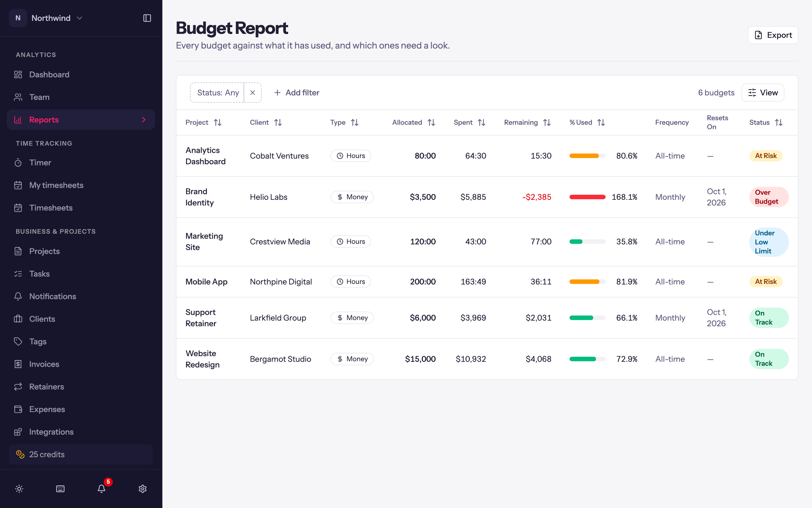Remove the Status filter with X

pos(253,93)
